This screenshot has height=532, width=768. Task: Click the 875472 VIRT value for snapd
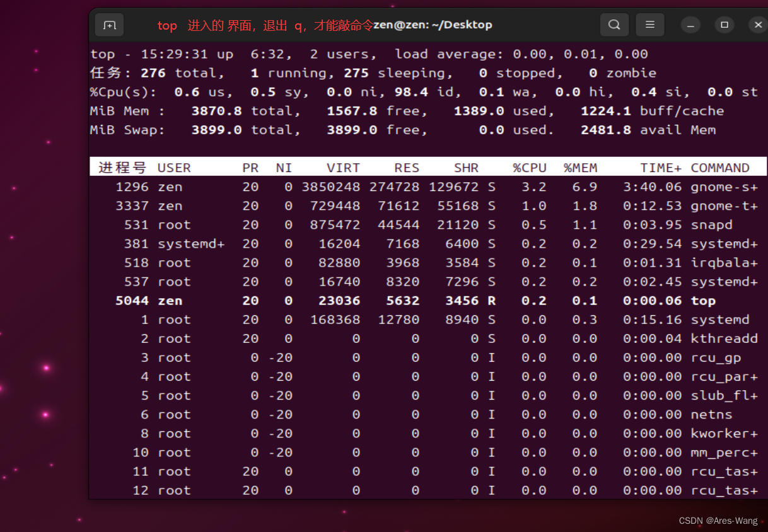(x=335, y=225)
